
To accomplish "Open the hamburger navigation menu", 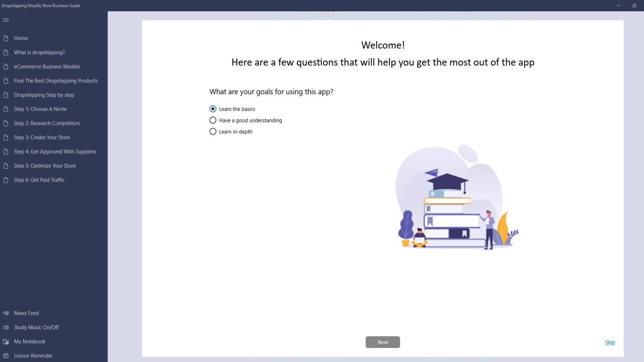I will point(6,20).
